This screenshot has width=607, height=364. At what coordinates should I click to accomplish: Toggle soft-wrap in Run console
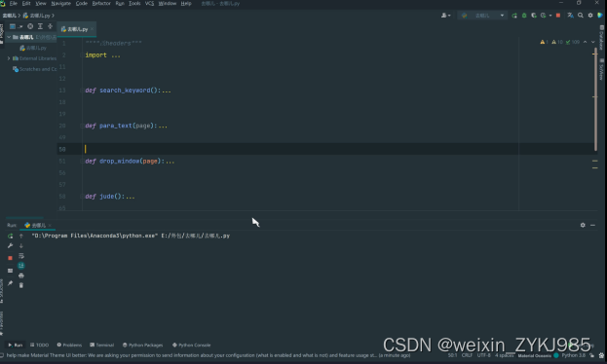21,256
